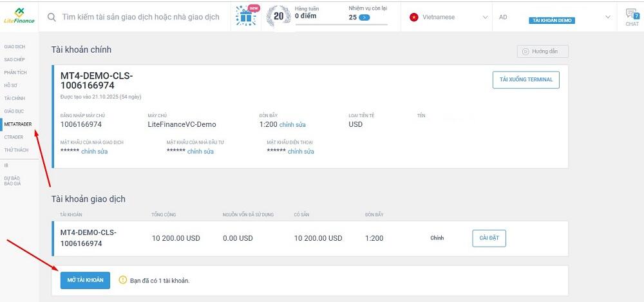Screen dimensions: 644x302
Task: Click the Hướng dẫn guide button
Action: [542, 52]
